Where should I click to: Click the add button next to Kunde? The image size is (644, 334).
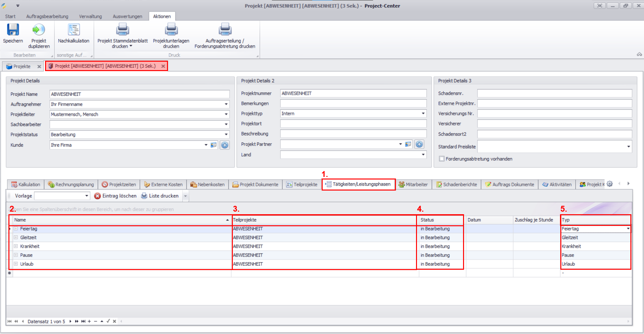[225, 145]
